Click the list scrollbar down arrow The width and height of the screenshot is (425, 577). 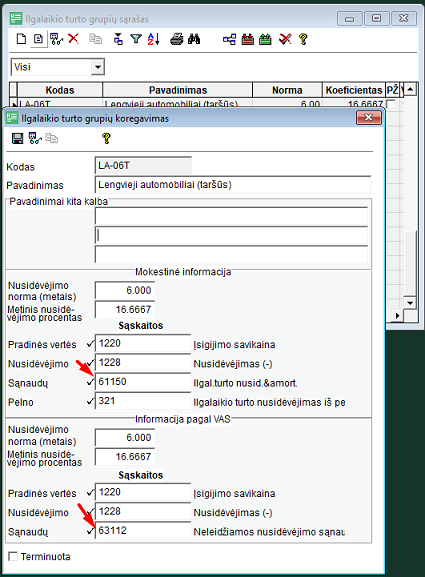(410, 303)
